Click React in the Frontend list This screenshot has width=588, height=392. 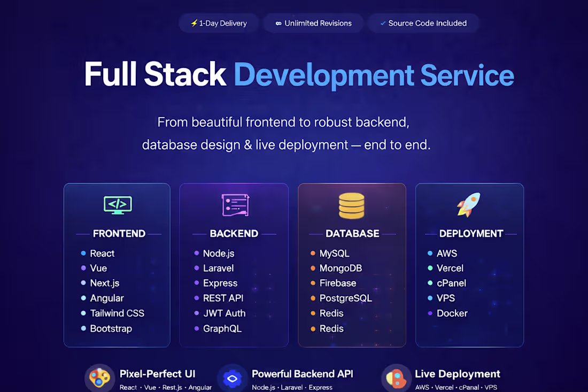(102, 253)
